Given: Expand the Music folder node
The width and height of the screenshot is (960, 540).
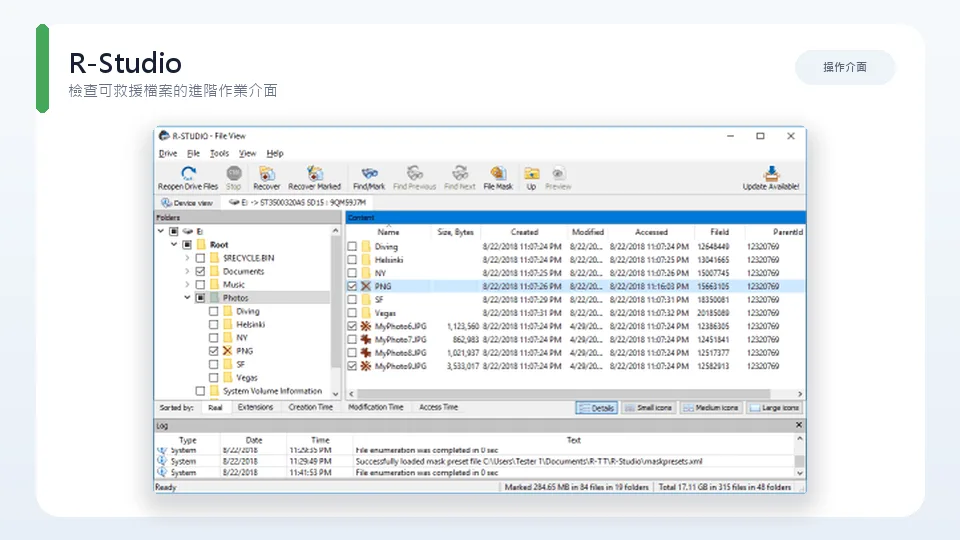Looking at the screenshot, I should (187, 285).
